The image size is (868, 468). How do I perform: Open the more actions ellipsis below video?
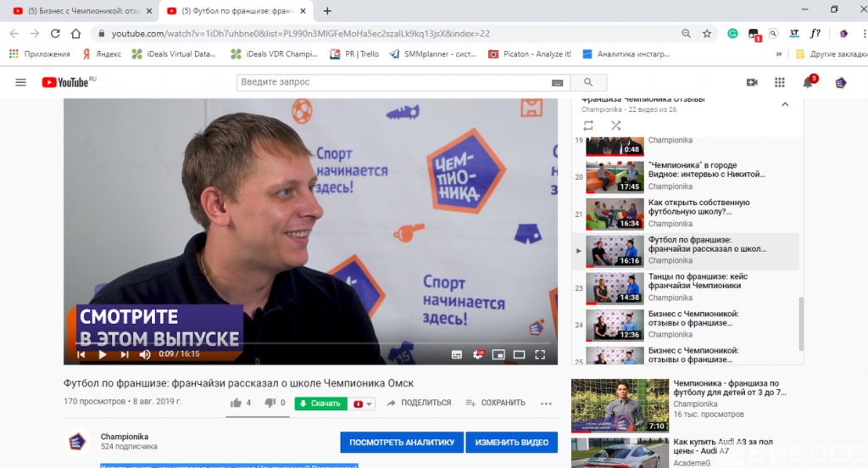[546, 404]
